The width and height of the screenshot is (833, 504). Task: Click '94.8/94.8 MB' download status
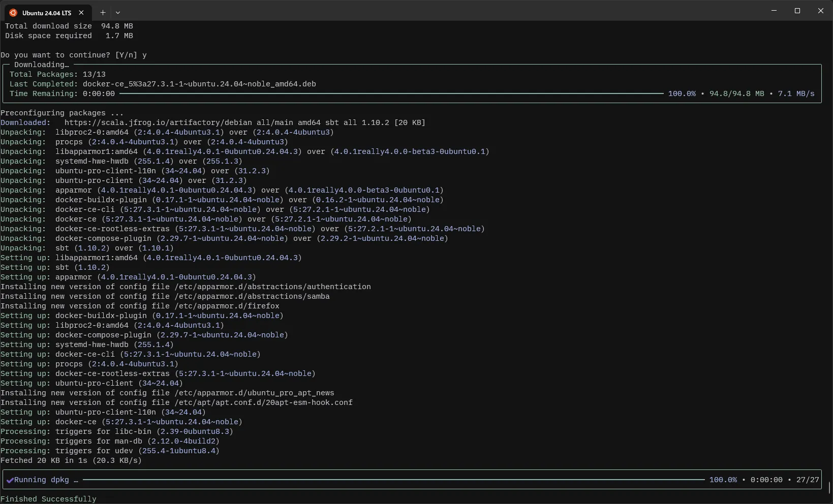736,93
